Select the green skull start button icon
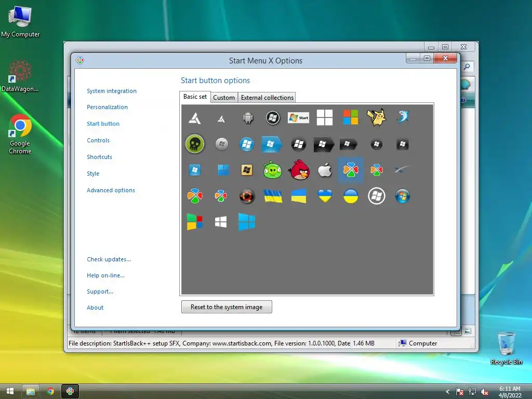The width and height of the screenshot is (532, 399). tap(195, 144)
